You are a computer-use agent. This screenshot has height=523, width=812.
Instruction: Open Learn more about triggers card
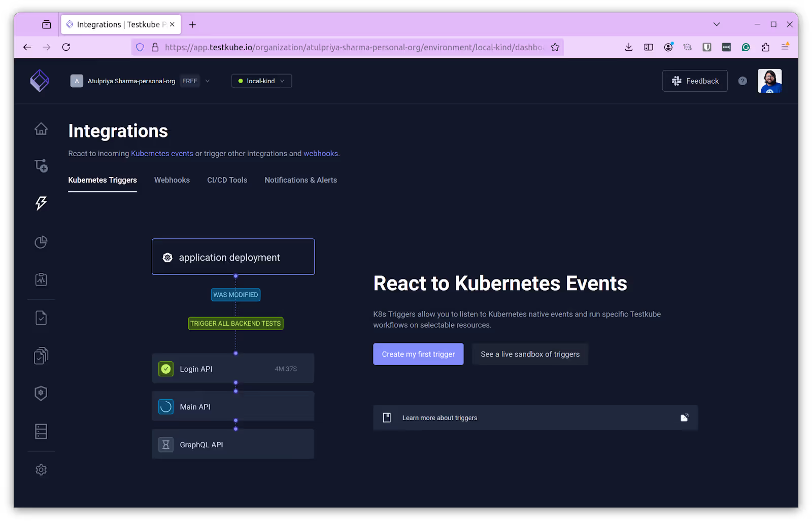coord(535,417)
